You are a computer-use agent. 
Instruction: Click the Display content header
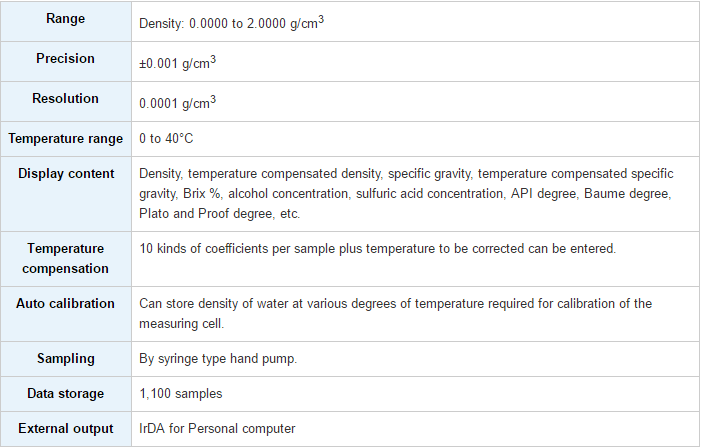click(66, 173)
